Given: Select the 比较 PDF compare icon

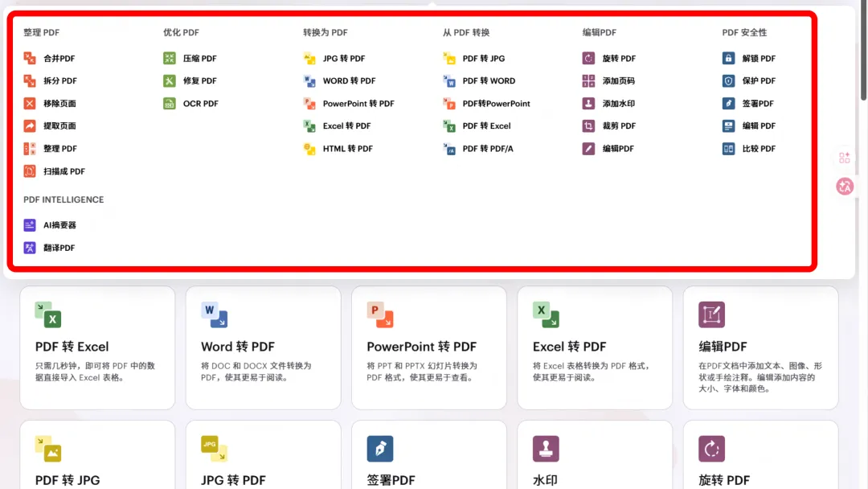Looking at the screenshot, I should pyautogui.click(x=728, y=149).
